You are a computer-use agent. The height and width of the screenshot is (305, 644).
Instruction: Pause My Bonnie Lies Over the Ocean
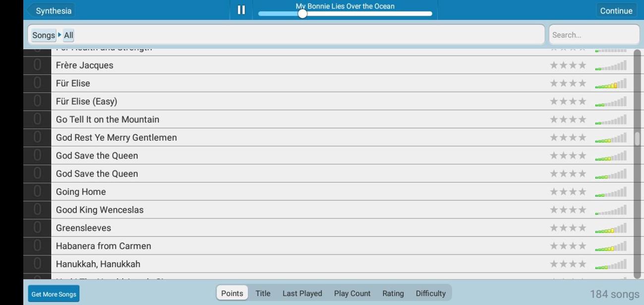[x=241, y=9]
